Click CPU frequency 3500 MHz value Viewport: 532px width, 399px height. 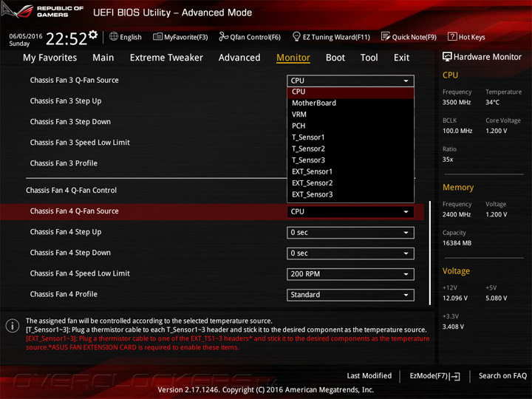[x=457, y=102]
